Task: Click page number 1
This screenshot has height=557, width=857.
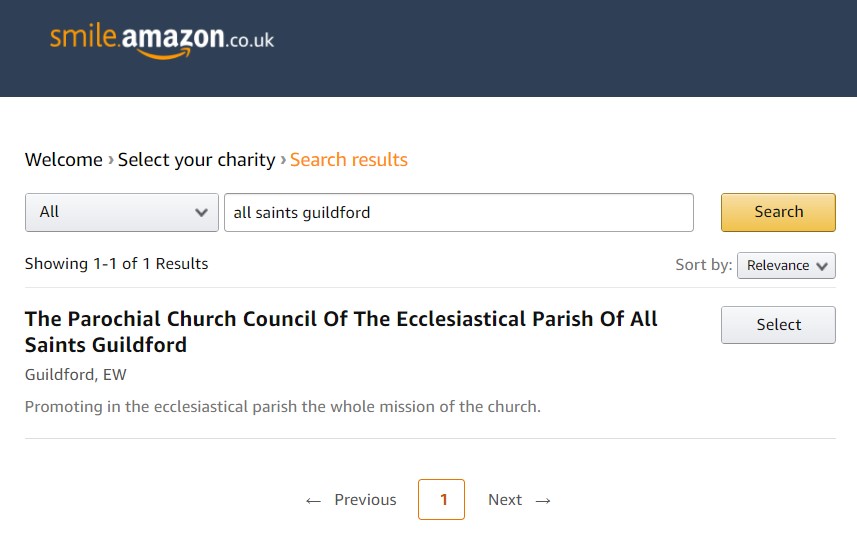Action: tap(442, 500)
